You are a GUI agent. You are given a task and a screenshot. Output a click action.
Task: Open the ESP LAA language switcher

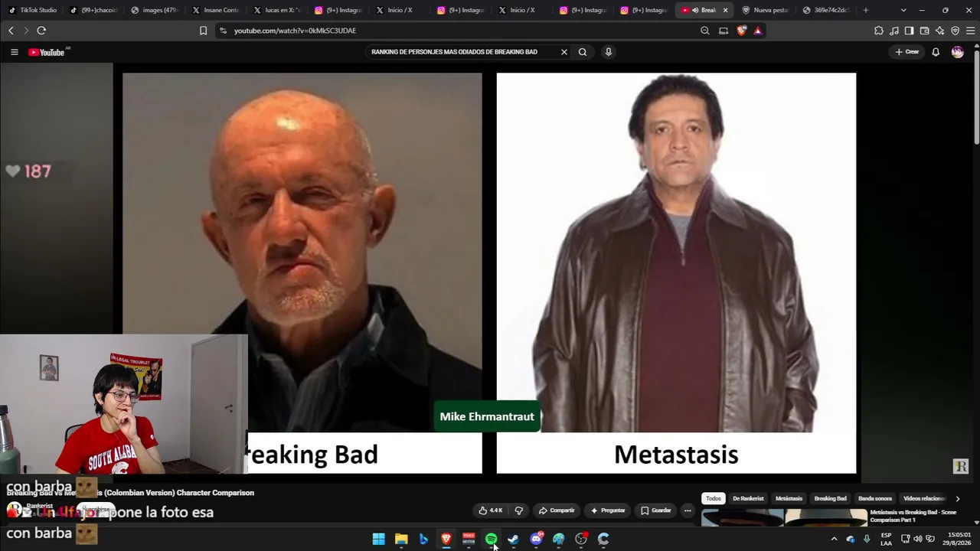pos(886,539)
